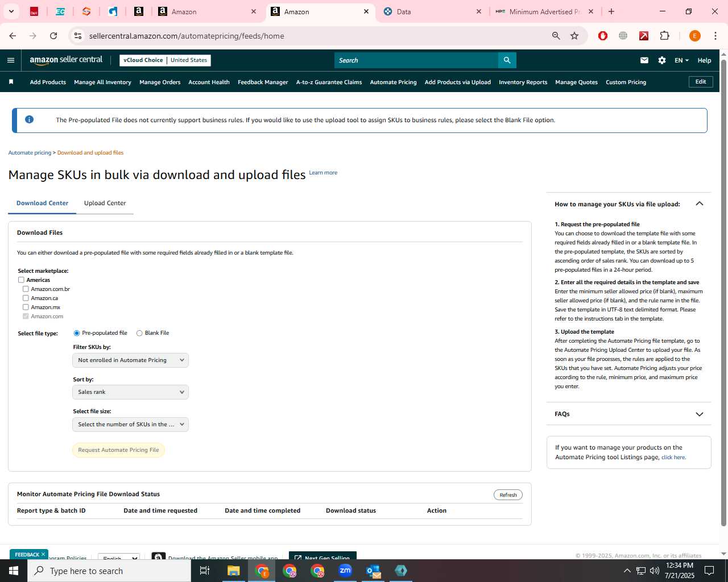Check the Amazon.mx checkbox
The image size is (728, 582).
[x=26, y=307]
